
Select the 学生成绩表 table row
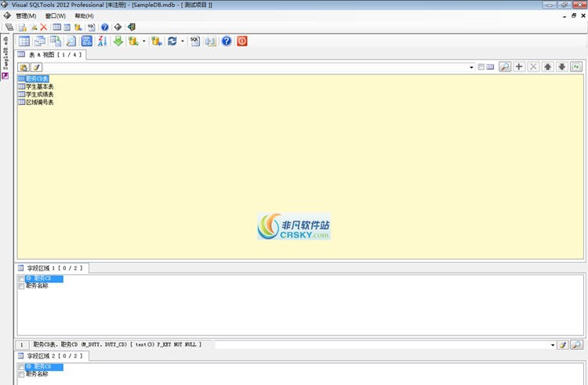(x=35, y=94)
